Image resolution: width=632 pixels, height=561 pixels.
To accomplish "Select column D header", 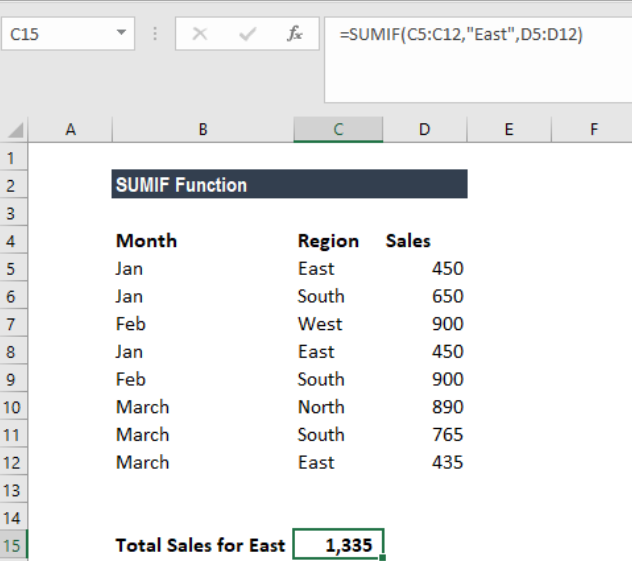I will (x=424, y=130).
